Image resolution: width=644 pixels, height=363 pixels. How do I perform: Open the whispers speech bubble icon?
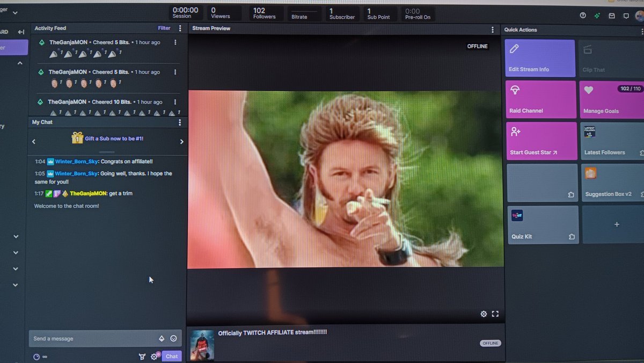tap(626, 16)
